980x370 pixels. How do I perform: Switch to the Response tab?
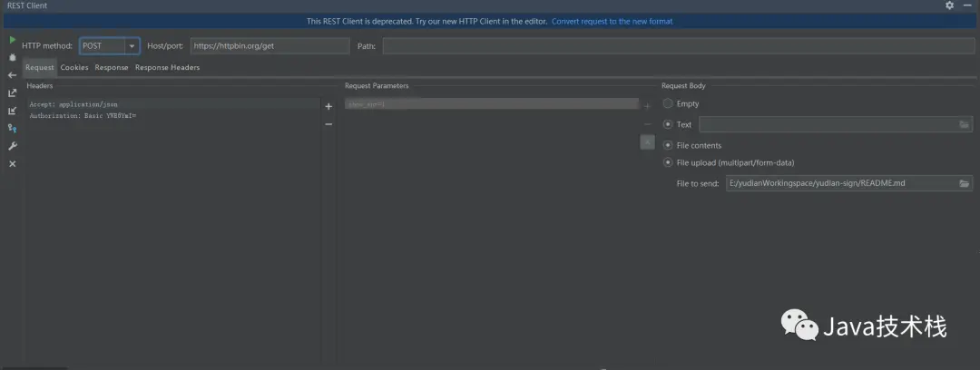click(x=112, y=67)
